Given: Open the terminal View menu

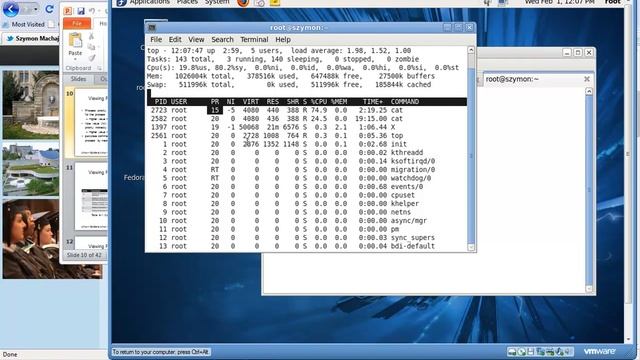Looking at the screenshot, I should tap(196, 40).
